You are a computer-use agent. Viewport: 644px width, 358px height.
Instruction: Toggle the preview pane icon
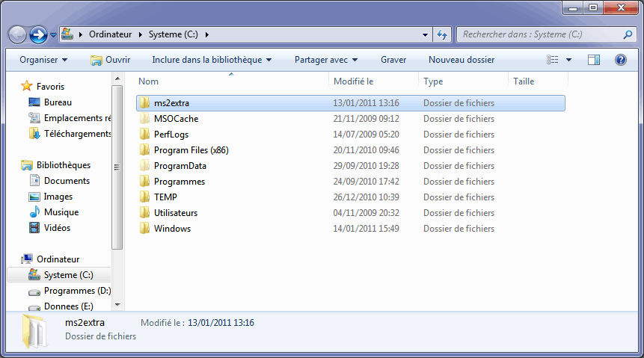594,60
